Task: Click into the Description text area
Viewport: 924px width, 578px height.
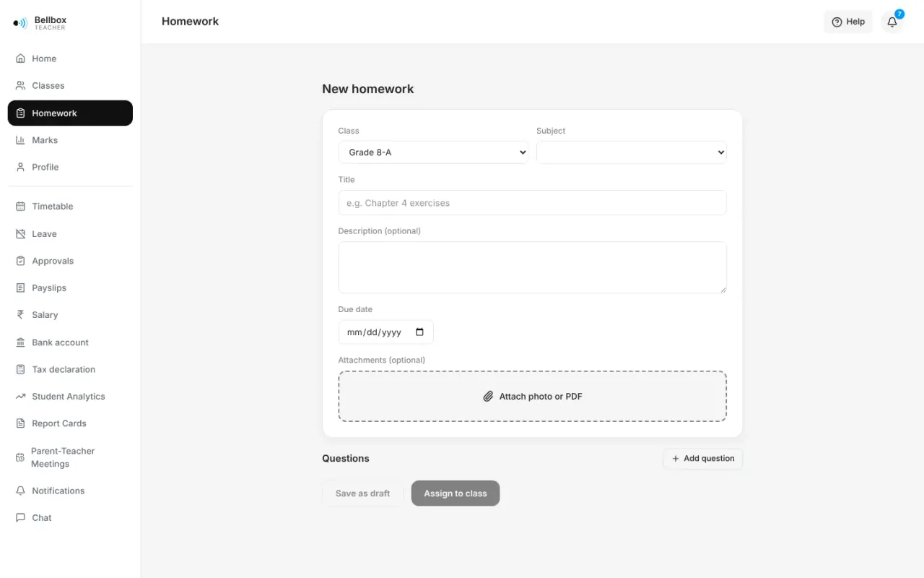Action: click(533, 267)
